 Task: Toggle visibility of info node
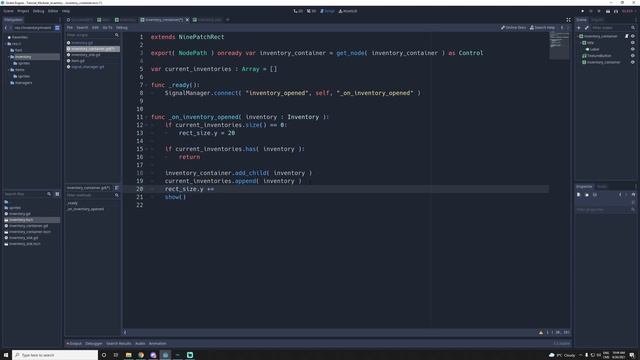(x=633, y=42)
